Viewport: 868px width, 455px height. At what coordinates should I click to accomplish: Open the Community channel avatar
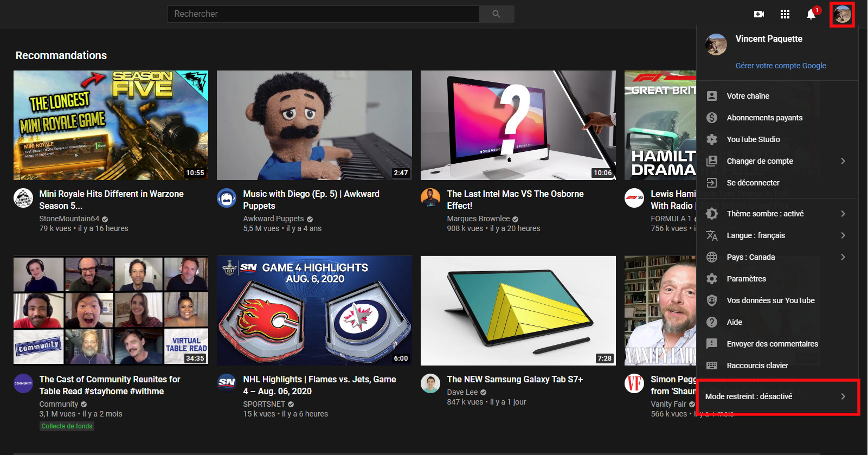23,383
